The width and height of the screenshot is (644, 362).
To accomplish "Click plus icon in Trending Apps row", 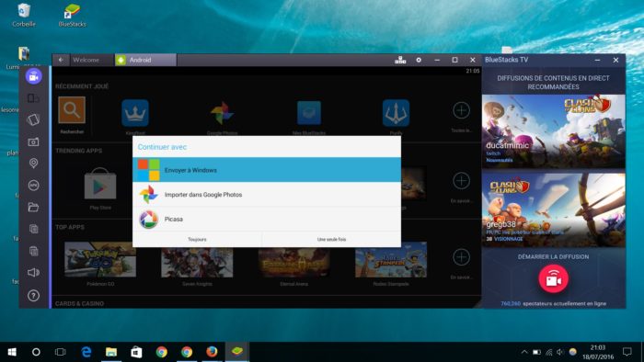I will tap(461, 181).
